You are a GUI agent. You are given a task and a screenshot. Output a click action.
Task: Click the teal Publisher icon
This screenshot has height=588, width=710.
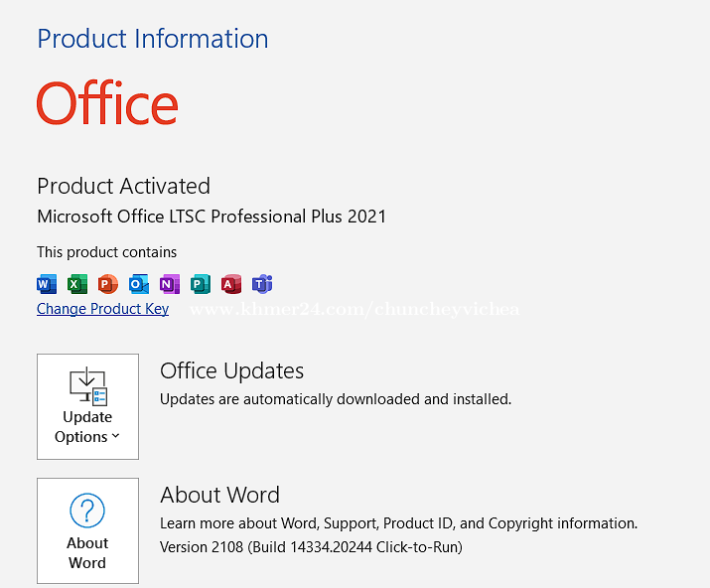pyautogui.click(x=201, y=284)
